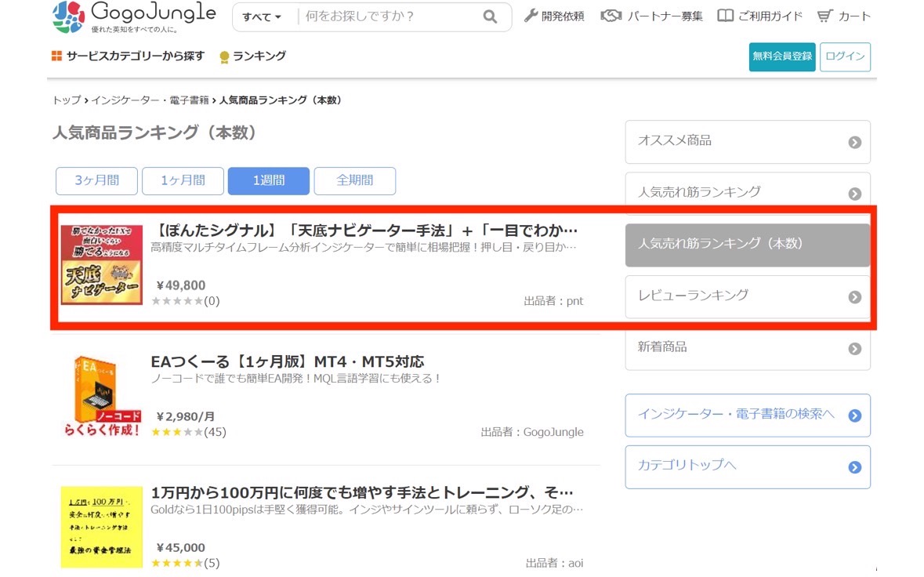Click the handshake icon for パートナー募集
This screenshot has height=577, width=924.
pos(611,16)
